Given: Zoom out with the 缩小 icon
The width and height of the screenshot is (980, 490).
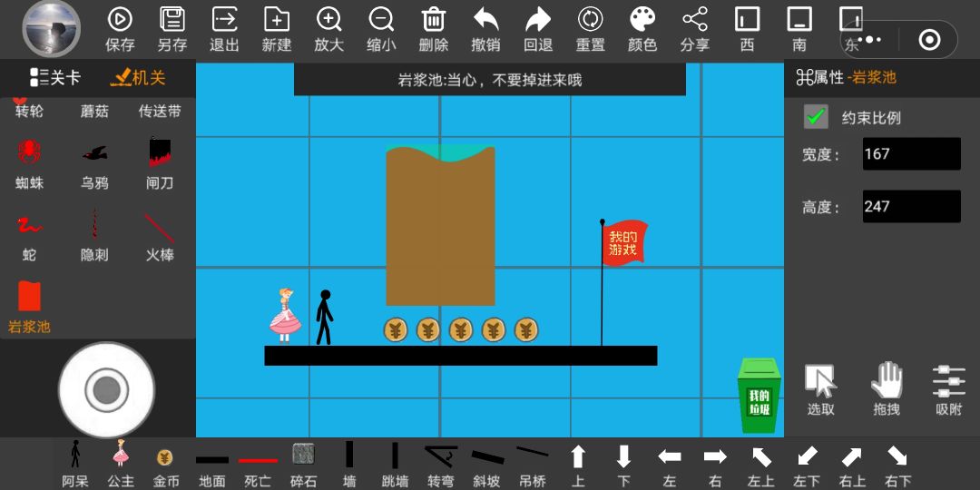Looking at the screenshot, I should point(381,19).
